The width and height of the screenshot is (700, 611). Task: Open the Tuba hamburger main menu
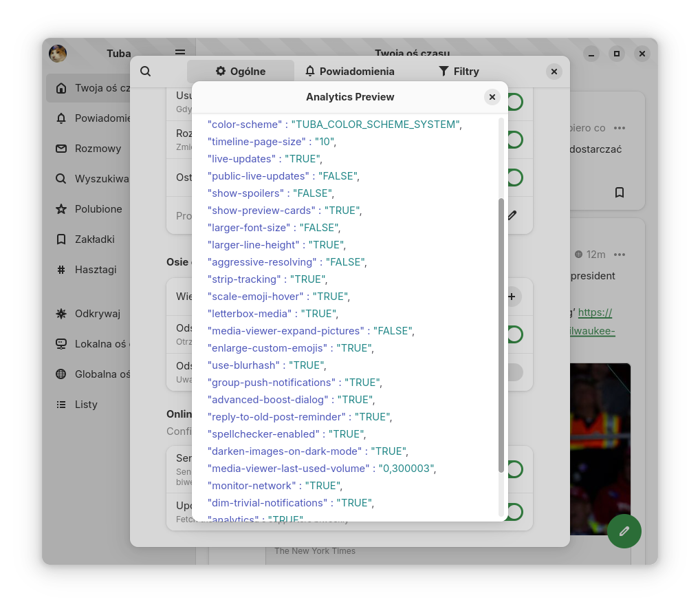point(180,53)
